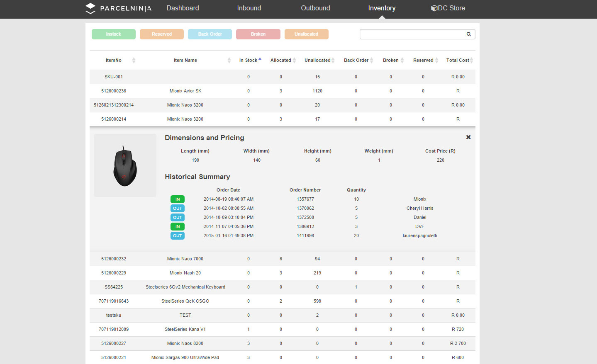Go to the Inbound section
This screenshot has width=597, height=364.
249,8
